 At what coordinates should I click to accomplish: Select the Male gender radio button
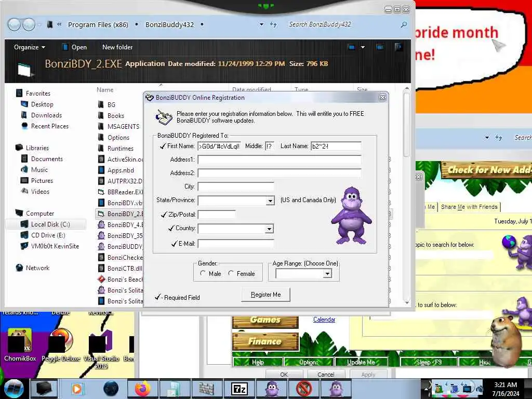tap(203, 273)
